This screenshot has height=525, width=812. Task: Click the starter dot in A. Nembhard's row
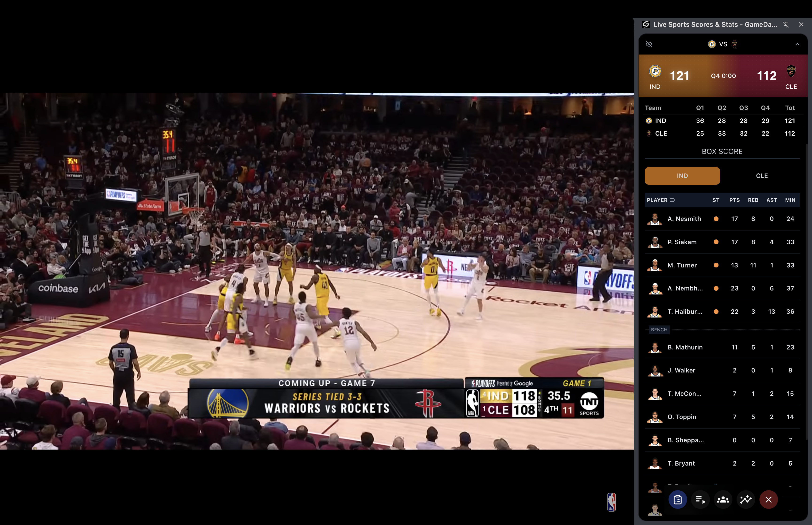716,288
